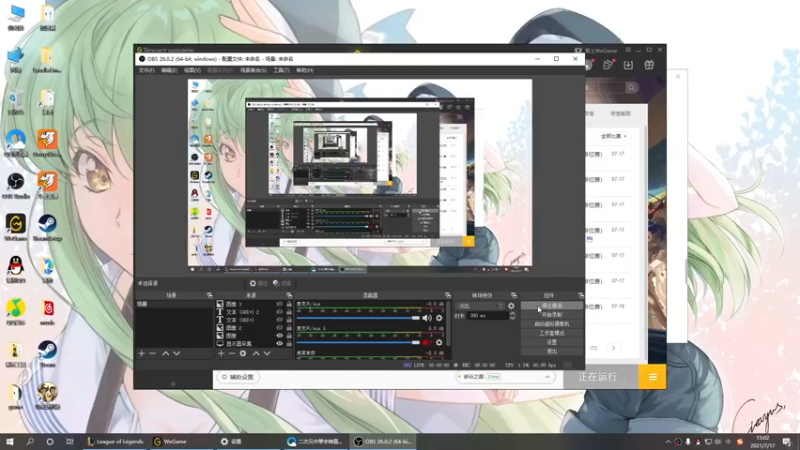Pop out the audio mixer dock
The width and height of the screenshot is (800, 450).
point(447,295)
